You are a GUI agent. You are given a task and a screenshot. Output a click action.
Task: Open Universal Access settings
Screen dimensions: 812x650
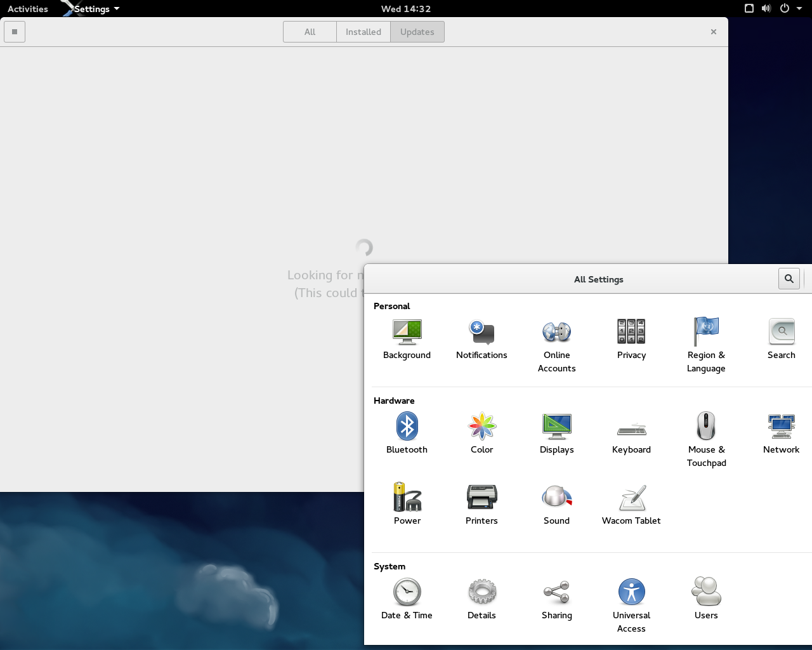[x=631, y=606]
